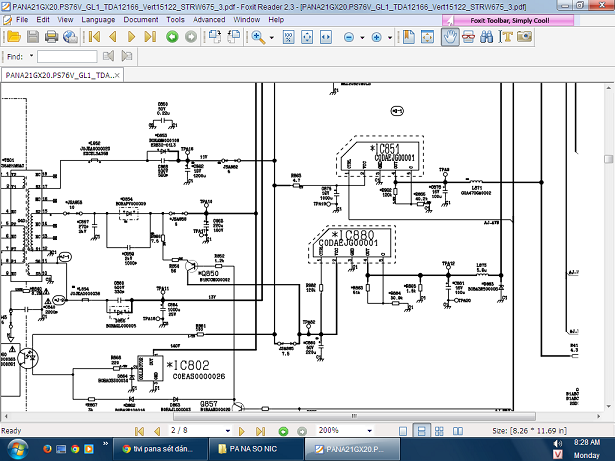This screenshot has width=615, height=461.
Task: Open the Document menu
Action: [140, 19]
